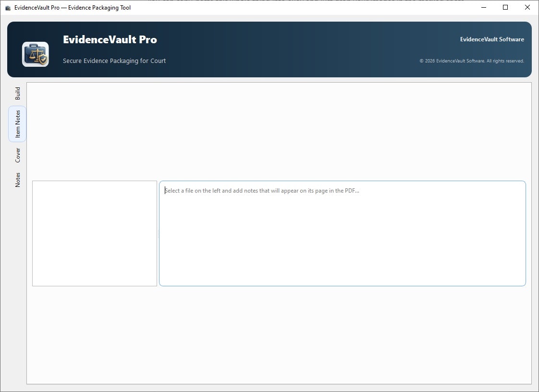Click the main content area background

[x=279, y=336]
